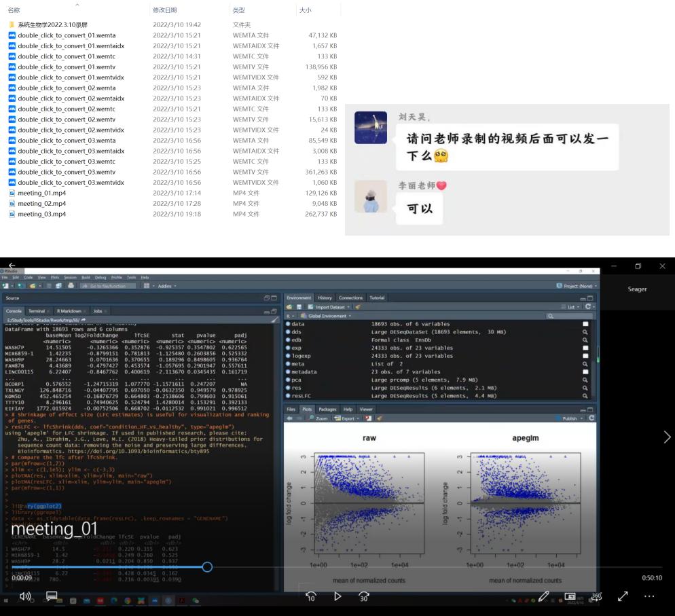The width and height of the screenshot is (675, 616).
Task: Select meeting_03.mp4 in the file list
Action: pos(42,214)
